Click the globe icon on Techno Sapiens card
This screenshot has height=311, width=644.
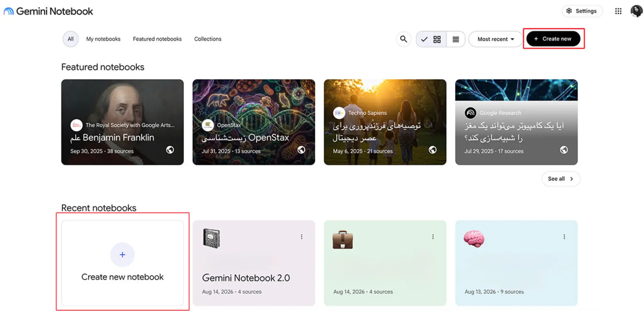[433, 150]
